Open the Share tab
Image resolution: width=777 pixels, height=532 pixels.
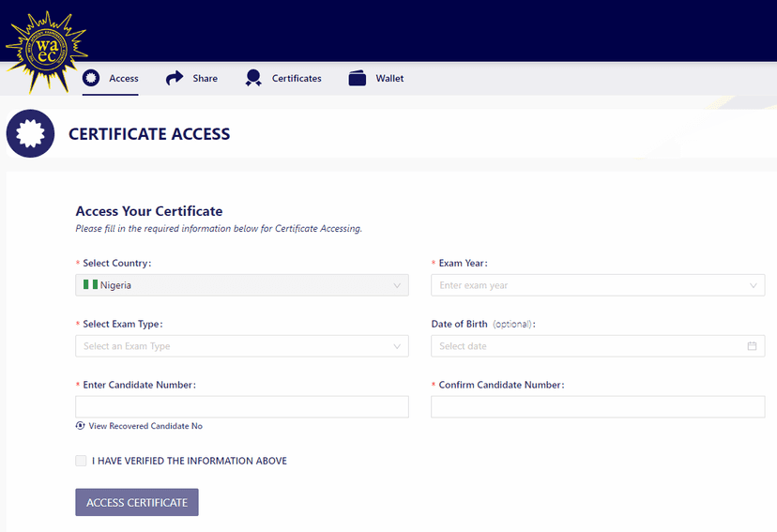[191, 78]
